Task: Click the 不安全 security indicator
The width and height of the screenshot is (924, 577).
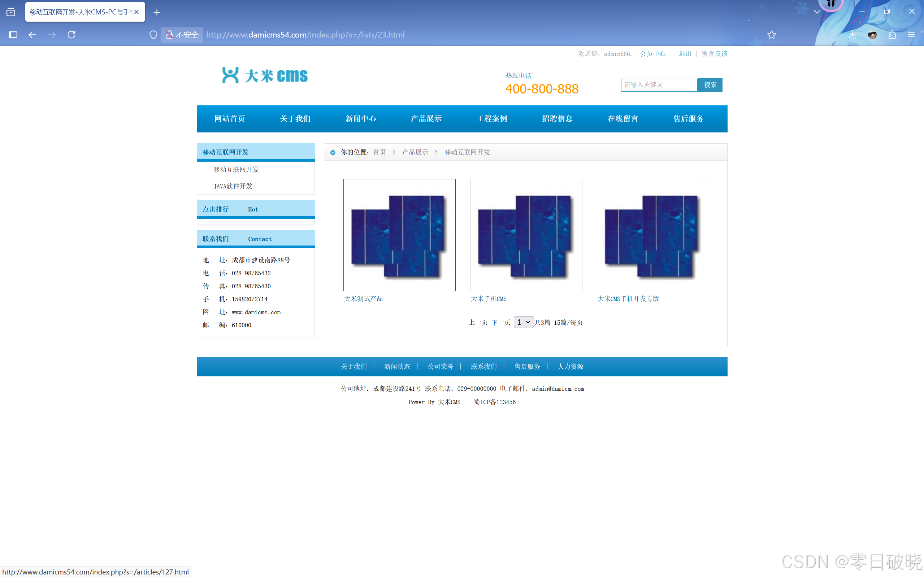Action: pos(182,35)
